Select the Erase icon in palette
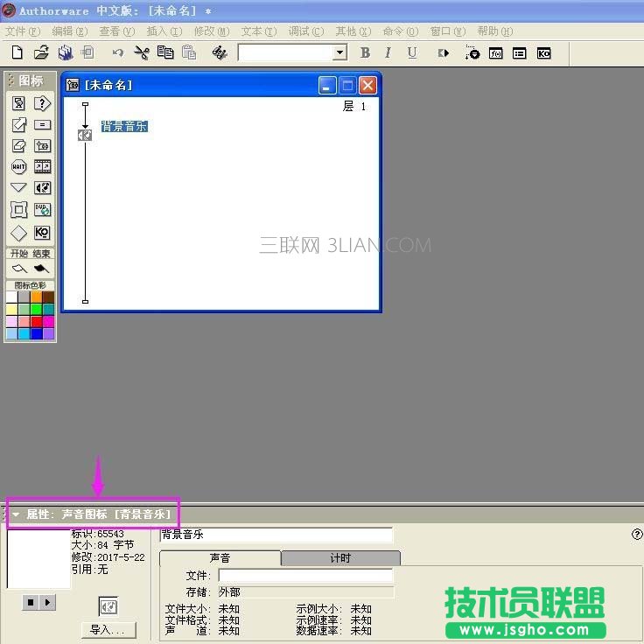Viewport: 644px width, 644px height. (18, 145)
